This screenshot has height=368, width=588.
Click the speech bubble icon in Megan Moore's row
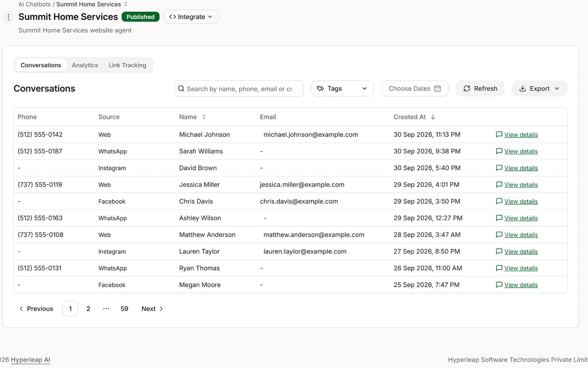point(499,285)
